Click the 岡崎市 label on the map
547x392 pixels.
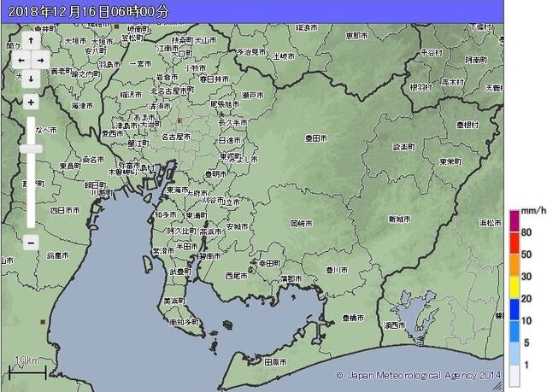click(x=302, y=224)
